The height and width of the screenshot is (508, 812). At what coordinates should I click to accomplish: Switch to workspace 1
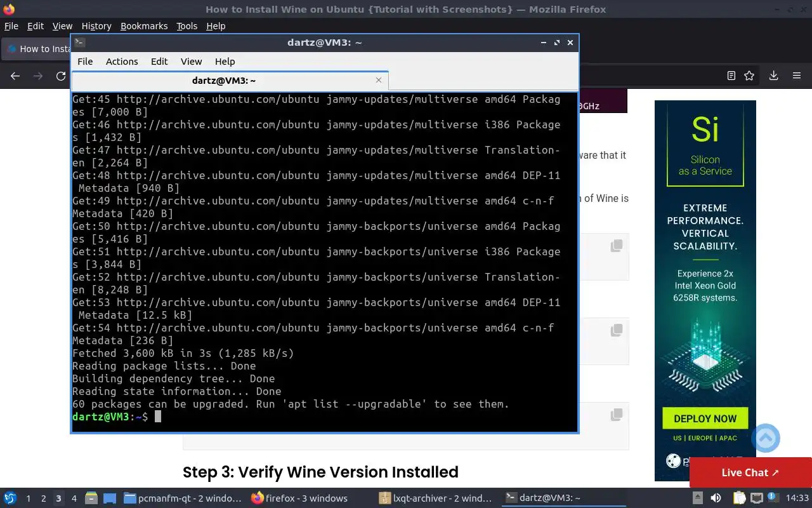(28, 498)
